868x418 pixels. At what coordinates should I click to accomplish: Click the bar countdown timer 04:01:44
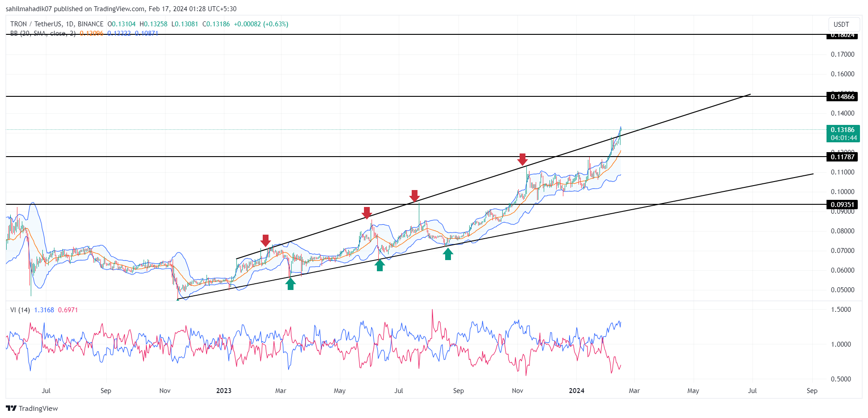click(x=843, y=138)
